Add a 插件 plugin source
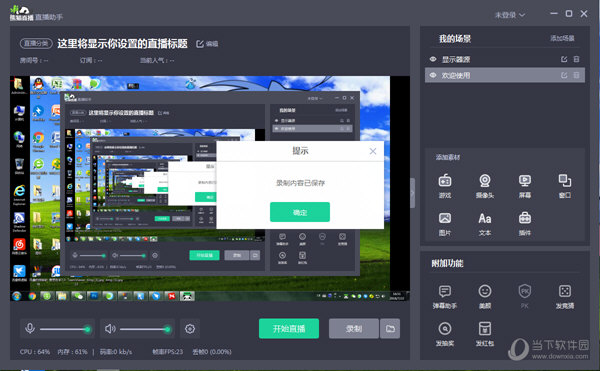The image size is (600, 371). click(525, 224)
